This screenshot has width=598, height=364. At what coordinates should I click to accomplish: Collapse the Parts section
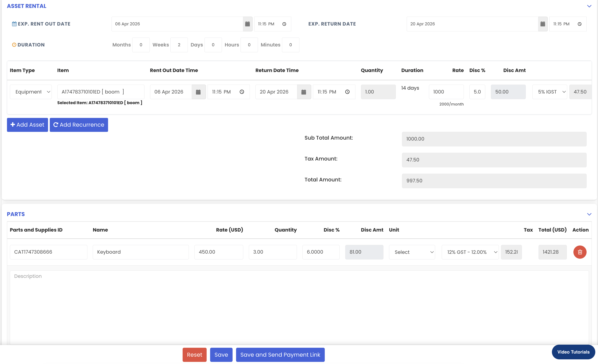click(x=589, y=214)
